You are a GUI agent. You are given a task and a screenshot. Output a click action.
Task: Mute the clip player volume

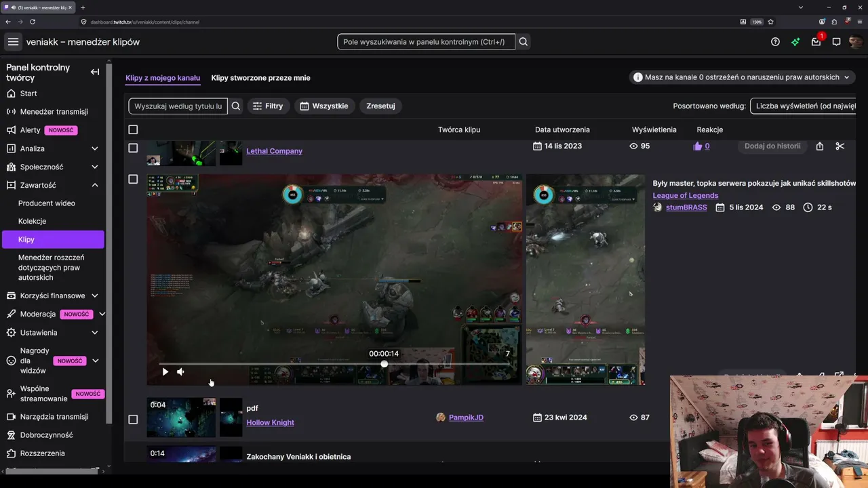[x=180, y=371]
